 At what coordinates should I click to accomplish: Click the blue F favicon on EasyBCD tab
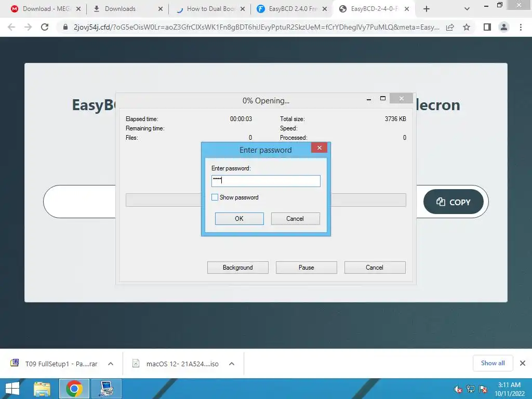pyautogui.click(x=261, y=9)
